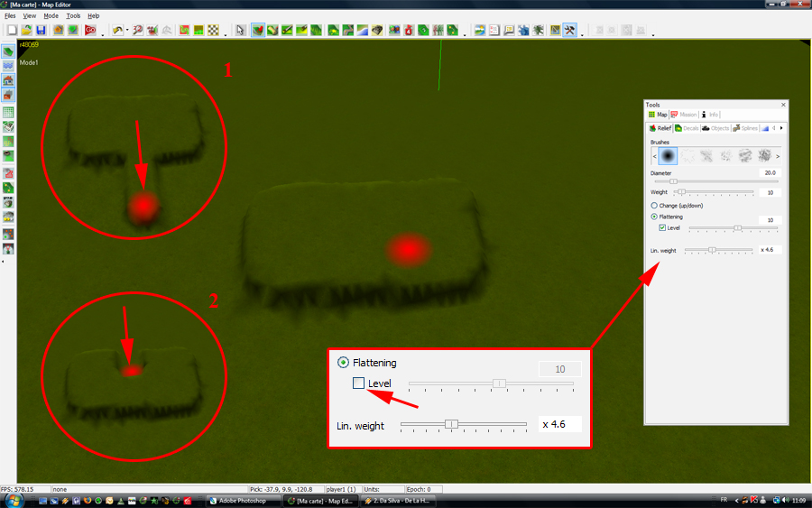Click the Diameter slider track
Viewport: 812px width, 508px height.
[x=716, y=181]
